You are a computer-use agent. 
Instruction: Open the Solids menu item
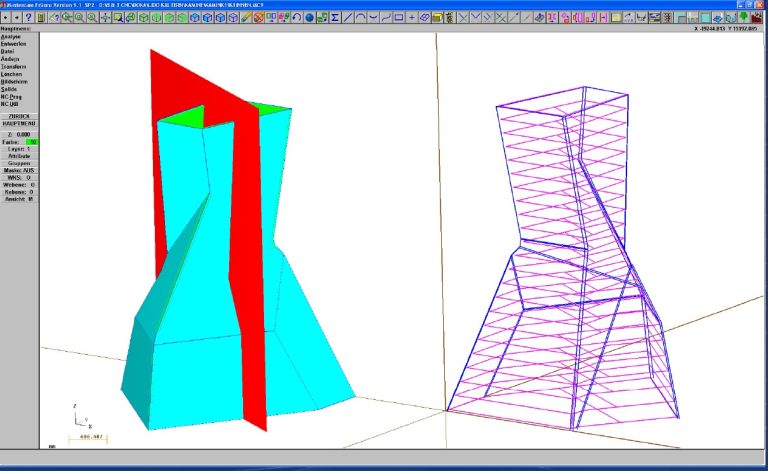[x=10, y=89]
